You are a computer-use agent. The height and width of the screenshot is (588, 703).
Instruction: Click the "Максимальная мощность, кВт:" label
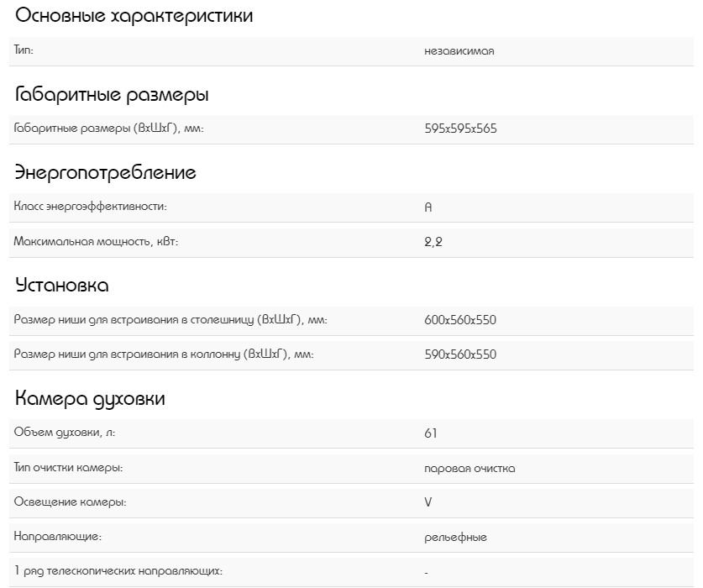(96, 241)
